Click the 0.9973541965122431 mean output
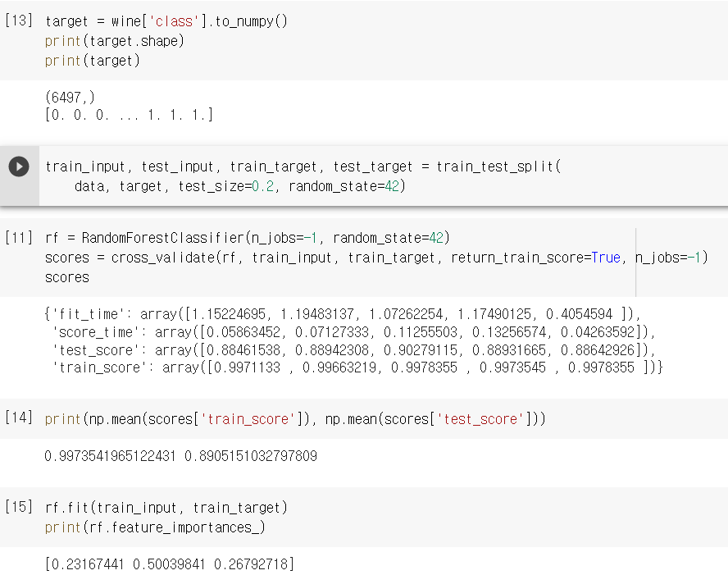Image resolution: width=728 pixels, height=575 pixels. [x=110, y=456]
